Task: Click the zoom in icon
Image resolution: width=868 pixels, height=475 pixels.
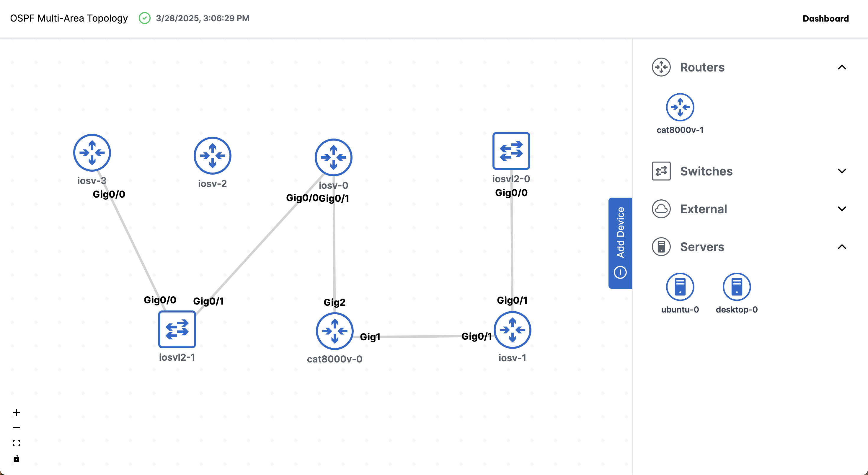Action: [16, 412]
